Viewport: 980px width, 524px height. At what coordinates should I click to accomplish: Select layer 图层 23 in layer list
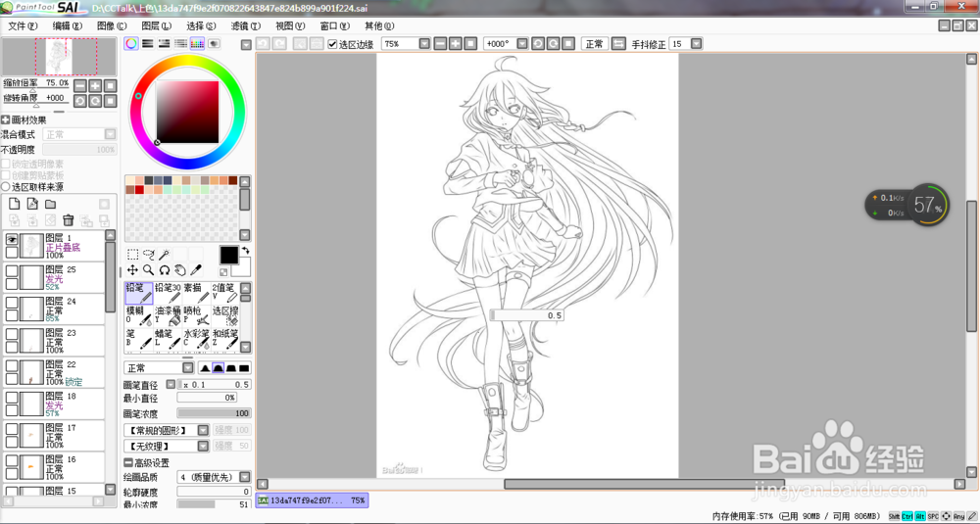point(54,341)
